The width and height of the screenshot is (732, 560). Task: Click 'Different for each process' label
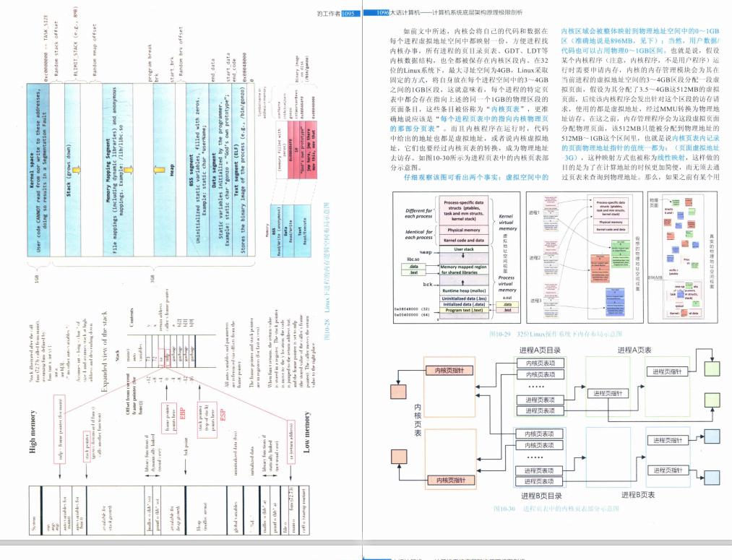pos(418,213)
